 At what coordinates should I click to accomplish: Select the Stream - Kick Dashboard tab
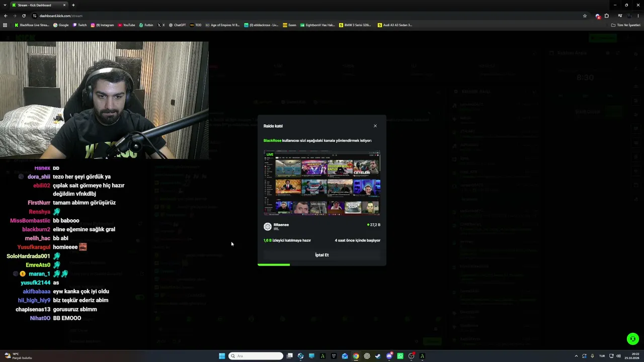(39, 5)
